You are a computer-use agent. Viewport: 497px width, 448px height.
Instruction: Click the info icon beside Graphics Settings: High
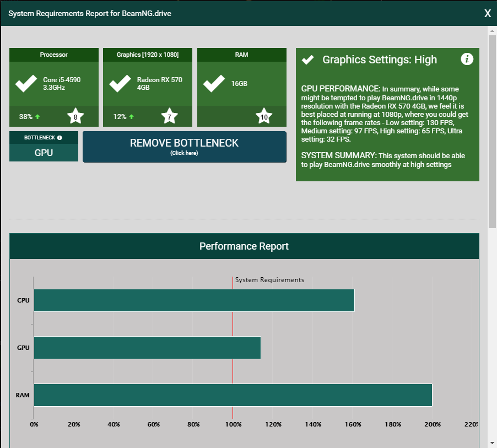467,59
